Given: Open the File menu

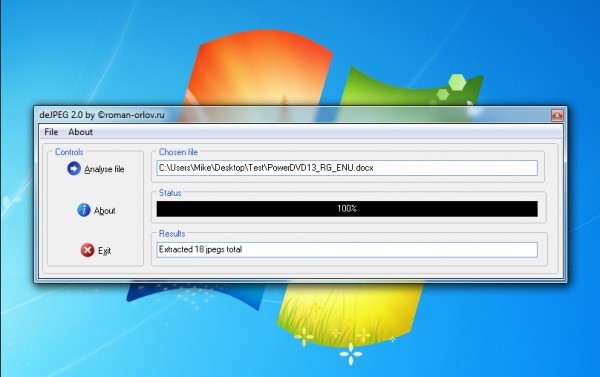Looking at the screenshot, I should click(x=51, y=132).
